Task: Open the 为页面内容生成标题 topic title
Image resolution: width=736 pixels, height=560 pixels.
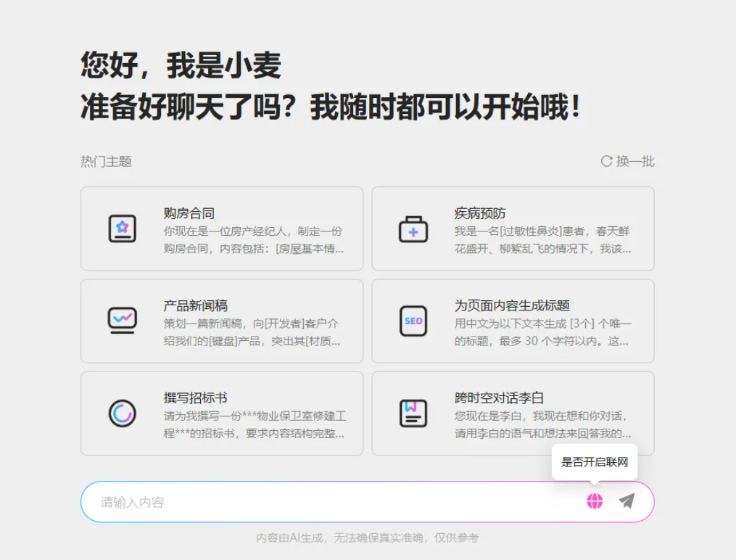Action: 512,305
